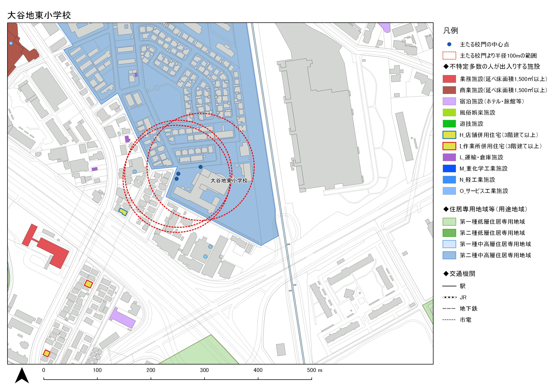Click the lavender 宿泊施設 legend swatch
The height and width of the screenshot is (392, 555).
[x=449, y=101]
